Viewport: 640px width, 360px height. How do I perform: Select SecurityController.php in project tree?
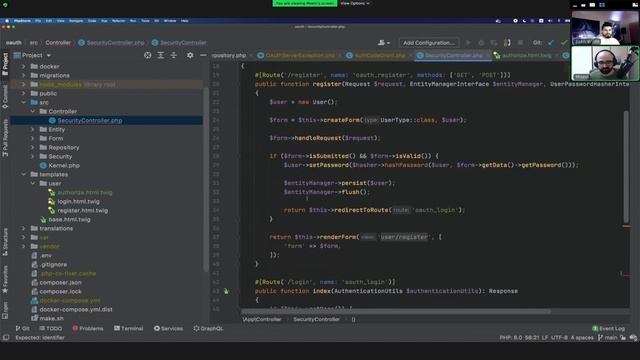coord(89,120)
